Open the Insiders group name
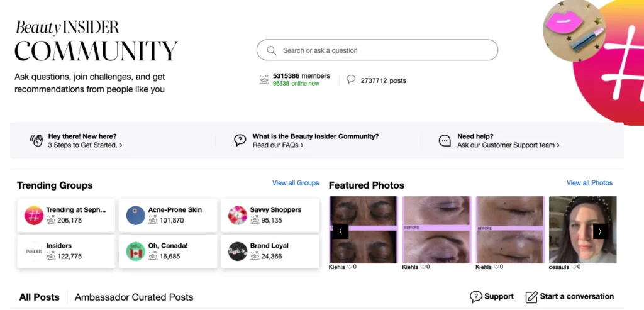This screenshot has height=310, width=644. [58, 246]
